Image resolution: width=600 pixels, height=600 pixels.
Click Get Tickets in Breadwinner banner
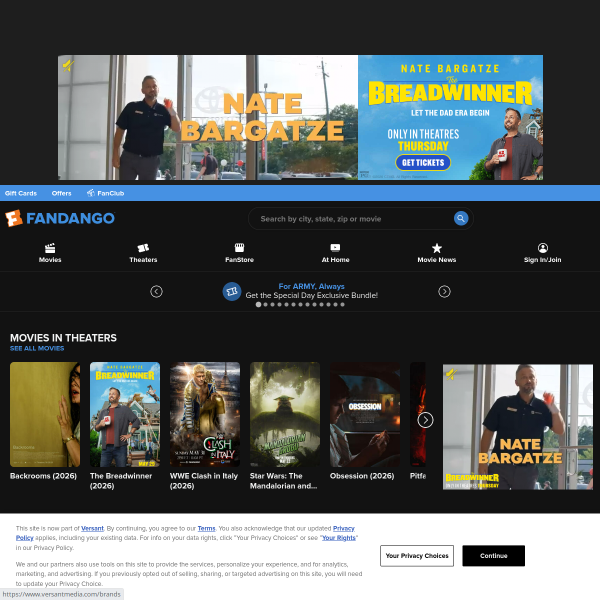tap(423, 163)
